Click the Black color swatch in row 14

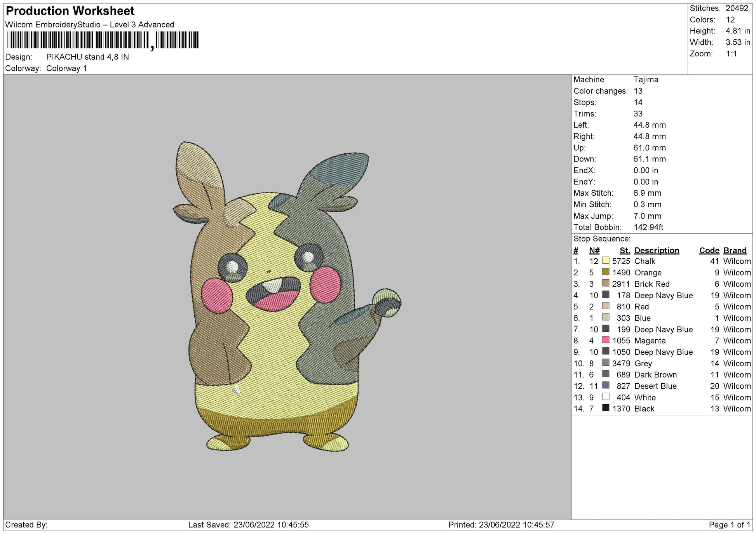pos(606,409)
